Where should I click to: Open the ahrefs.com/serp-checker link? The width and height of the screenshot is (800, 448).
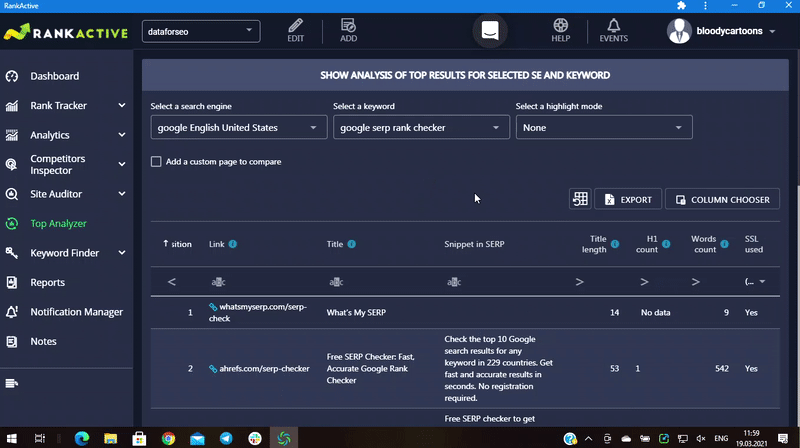pyautogui.click(x=264, y=368)
